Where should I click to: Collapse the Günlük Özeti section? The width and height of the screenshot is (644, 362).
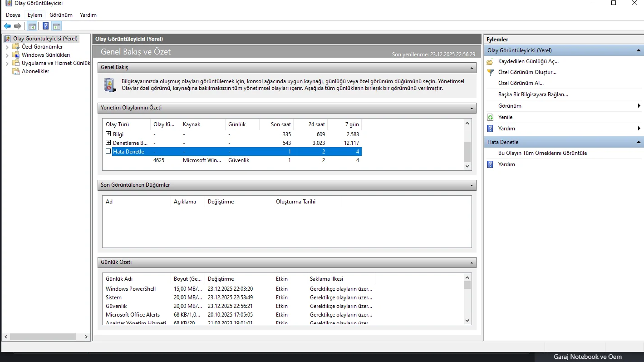(472, 263)
